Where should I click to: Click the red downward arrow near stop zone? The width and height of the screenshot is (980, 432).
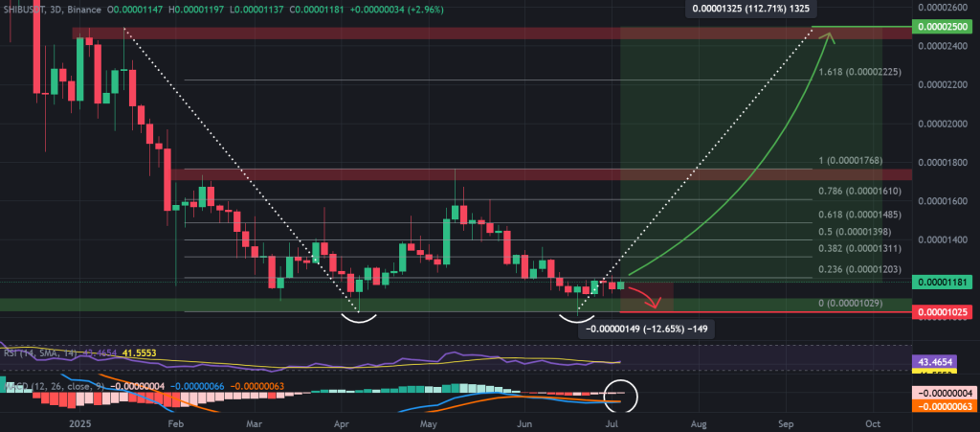pyautogui.click(x=645, y=296)
